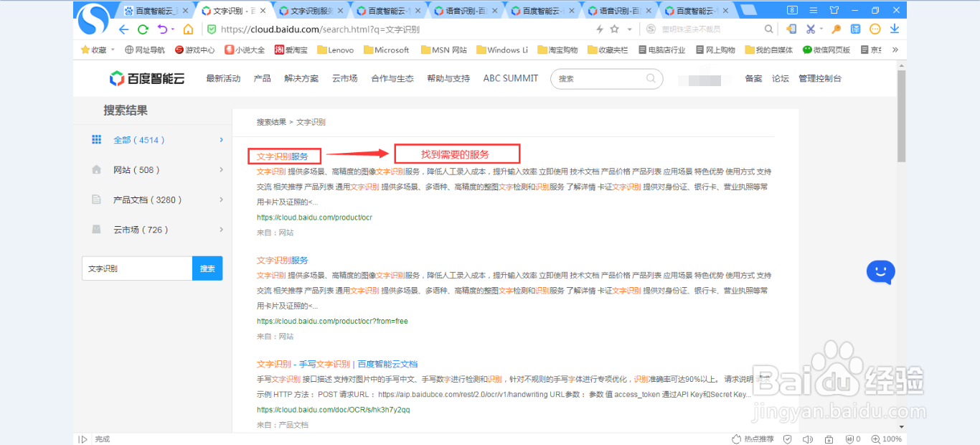Click the blue 搜索 button in sidebar

[207, 268]
